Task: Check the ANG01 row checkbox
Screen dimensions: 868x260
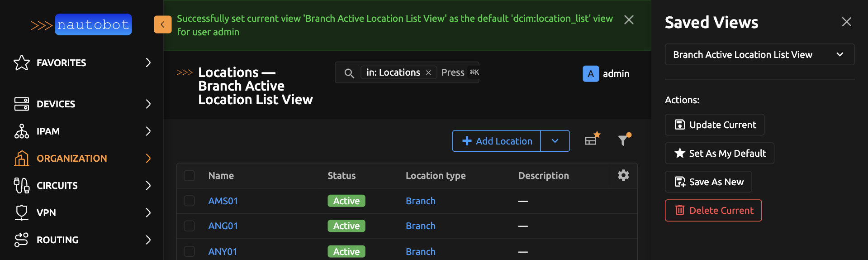Action: 190,226
